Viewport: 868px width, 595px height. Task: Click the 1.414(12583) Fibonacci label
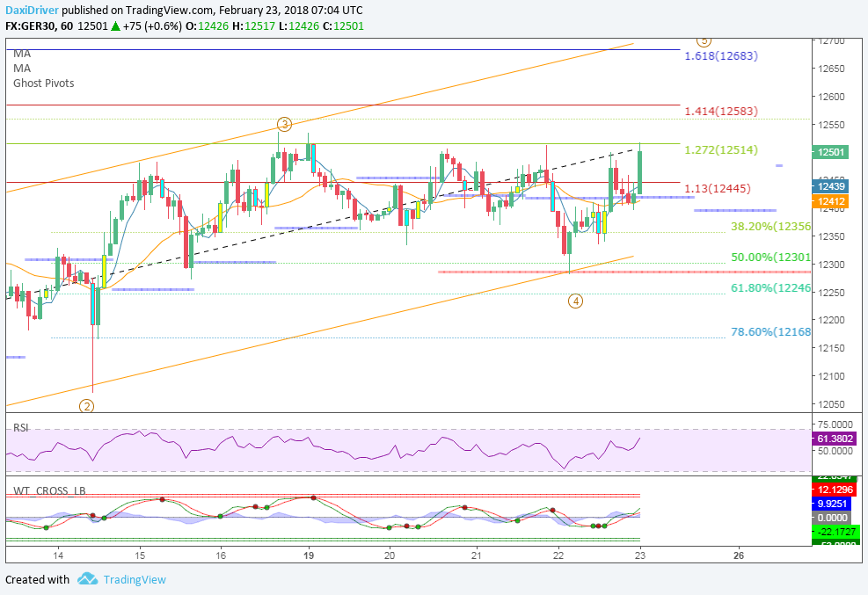point(721,111)
